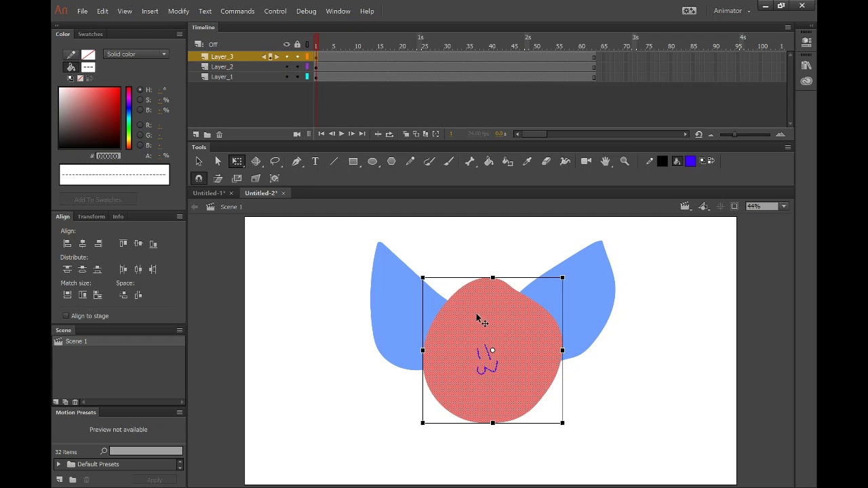Open the Solid color type dropdown

click(136, 54)
